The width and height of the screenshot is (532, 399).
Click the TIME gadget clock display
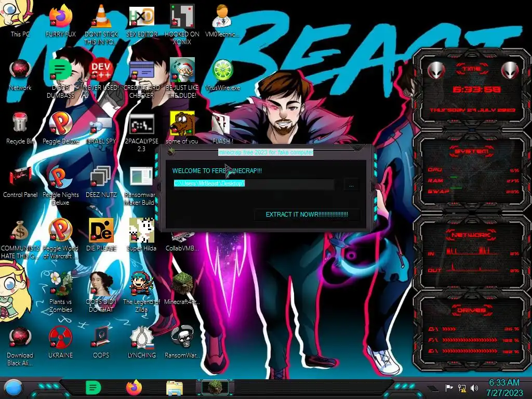[477, 89]
